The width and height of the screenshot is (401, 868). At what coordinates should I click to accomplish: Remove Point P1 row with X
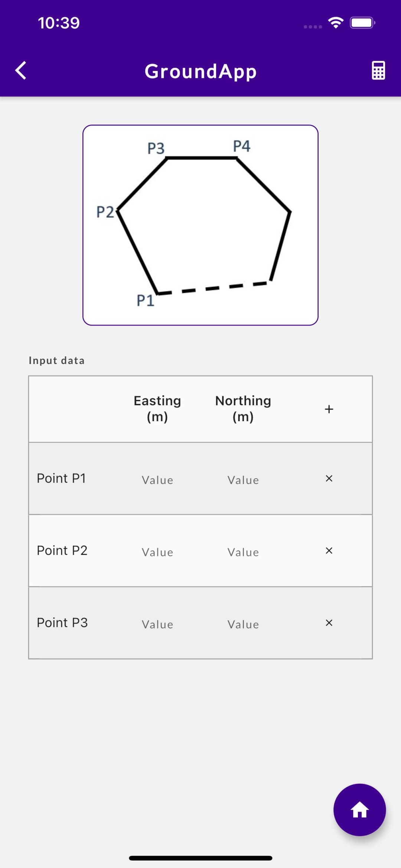[329, 478]
